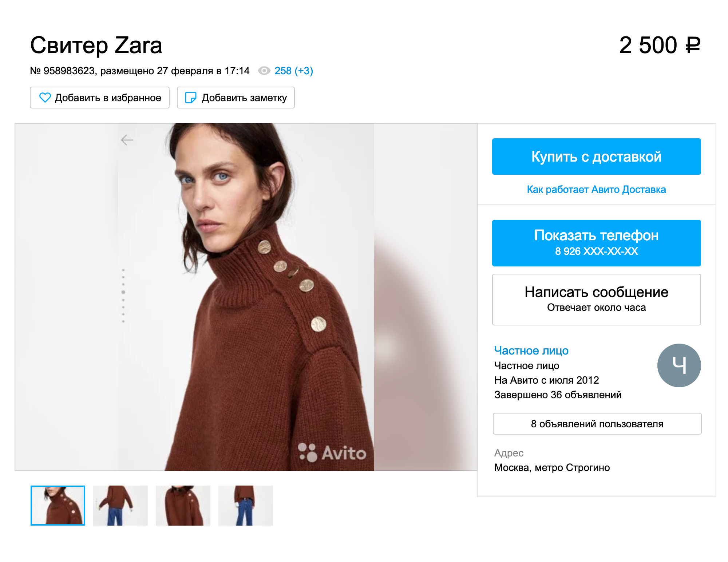The image size is (728, 562).
Task: Click main sweater photo to enlarge
Action: (x=246, y=297)
